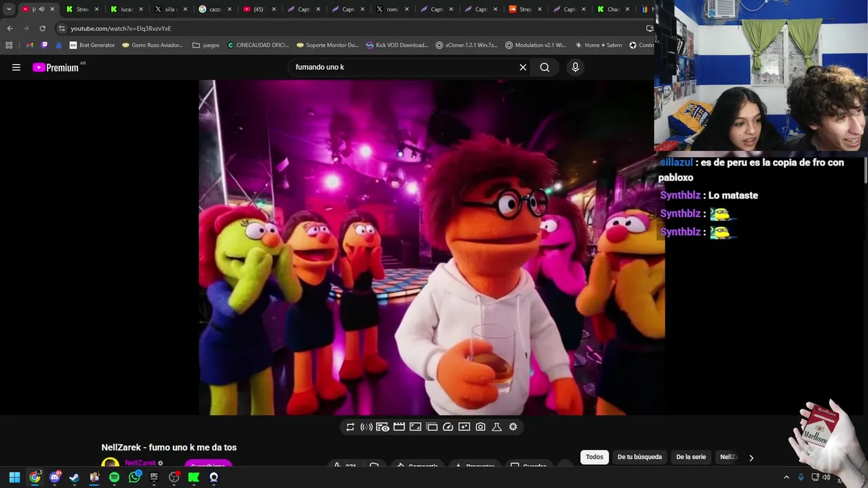868x488 pixels.
Task: Switch to the X 'silla' tab
Action: pyautogui.click(x=171, y=9)
